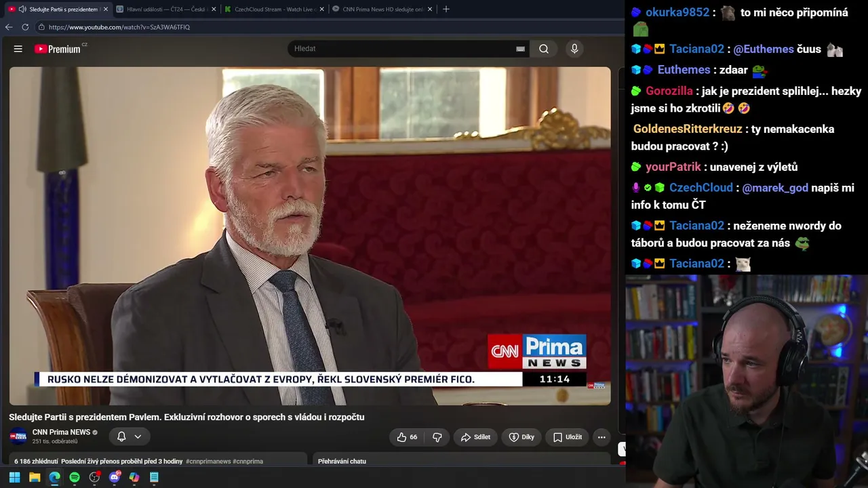868x488 pixels.
Task: View site information padlock icon
Action: (x=41, y=27)
